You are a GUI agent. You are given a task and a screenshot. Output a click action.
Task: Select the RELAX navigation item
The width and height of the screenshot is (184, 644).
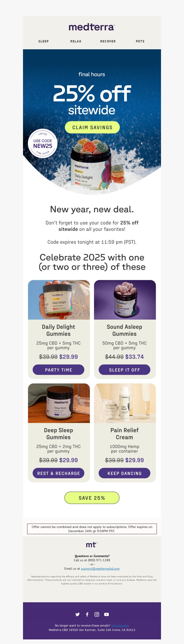[x=76, y=41]
